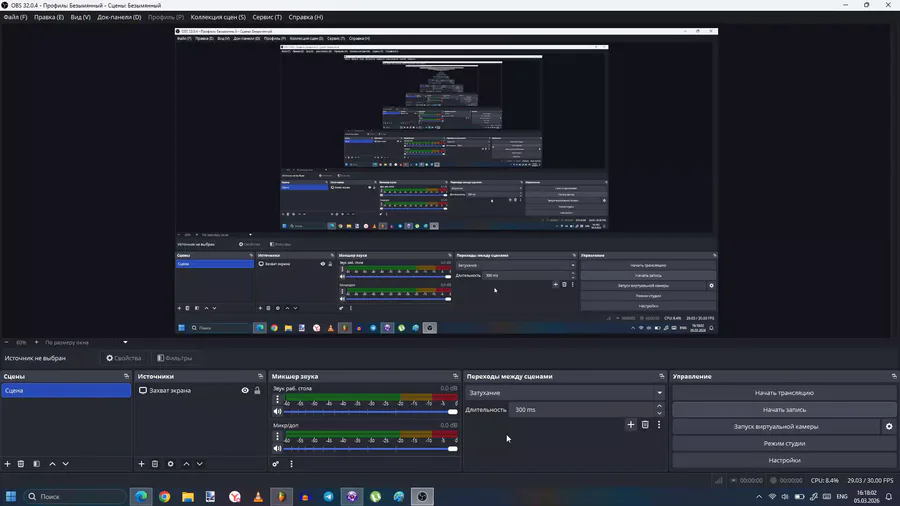The height and width of the screenshot is (506, 900).
Task: Open Google Chrome from the taskbar
Action: tap(165, 496)
